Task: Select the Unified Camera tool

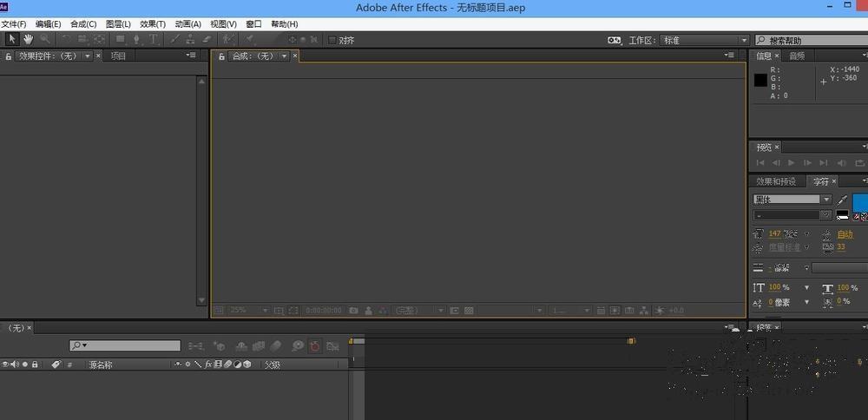Action: tap(82, 39)
